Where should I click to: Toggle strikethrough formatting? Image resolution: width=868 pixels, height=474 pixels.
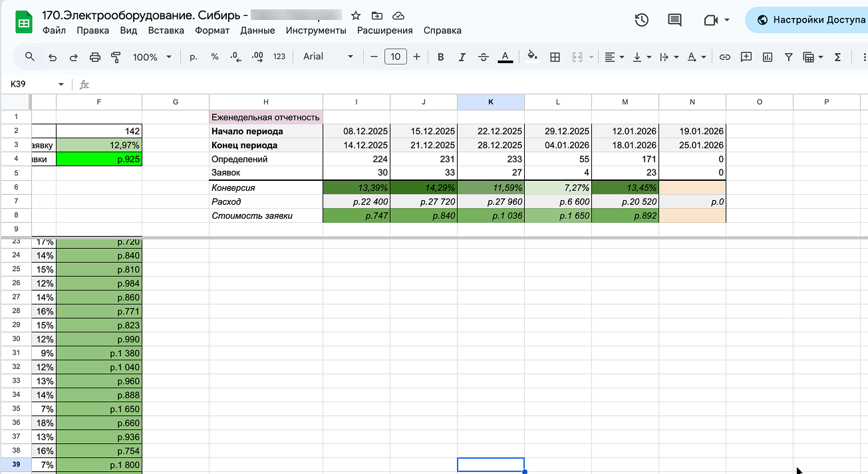(x=484, y=57)
